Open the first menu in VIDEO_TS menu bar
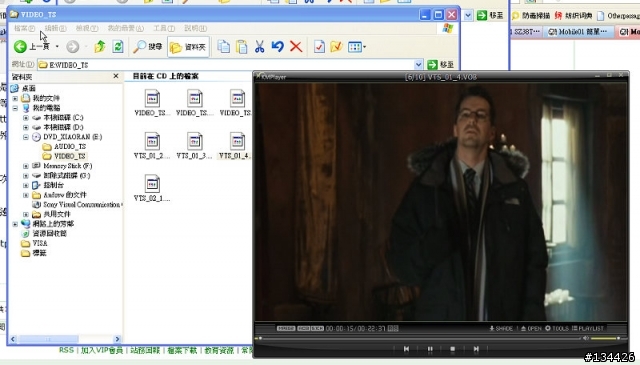640x365 pixels. pos(24,28)
